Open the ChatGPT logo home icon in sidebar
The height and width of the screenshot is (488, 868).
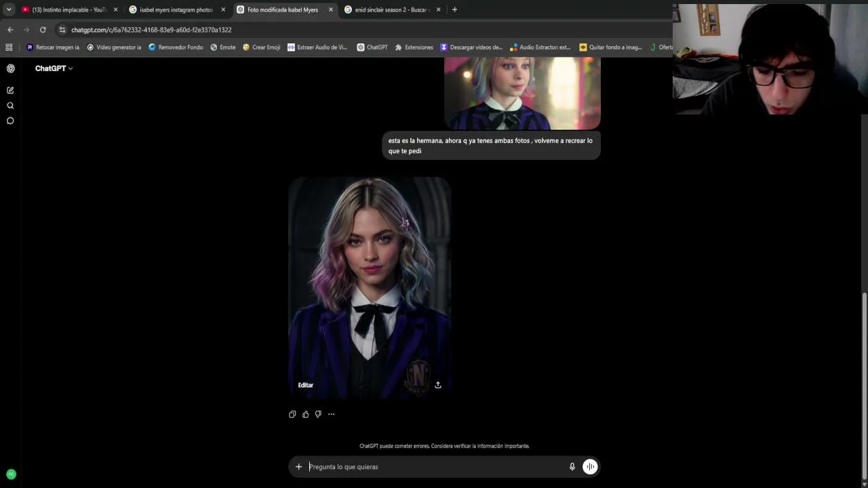tap(10, 68)
